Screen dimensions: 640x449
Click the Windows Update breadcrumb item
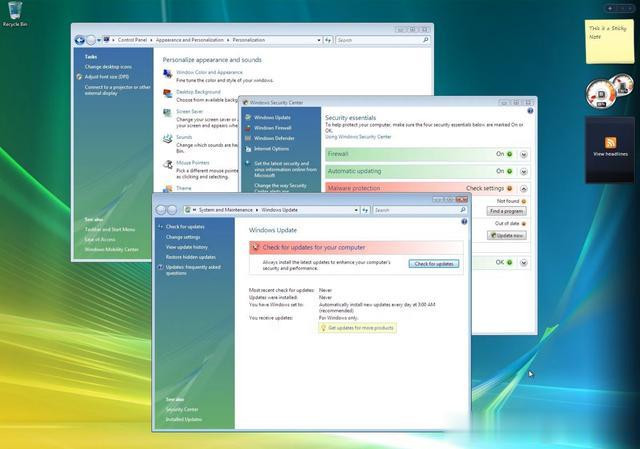point(279,210)
